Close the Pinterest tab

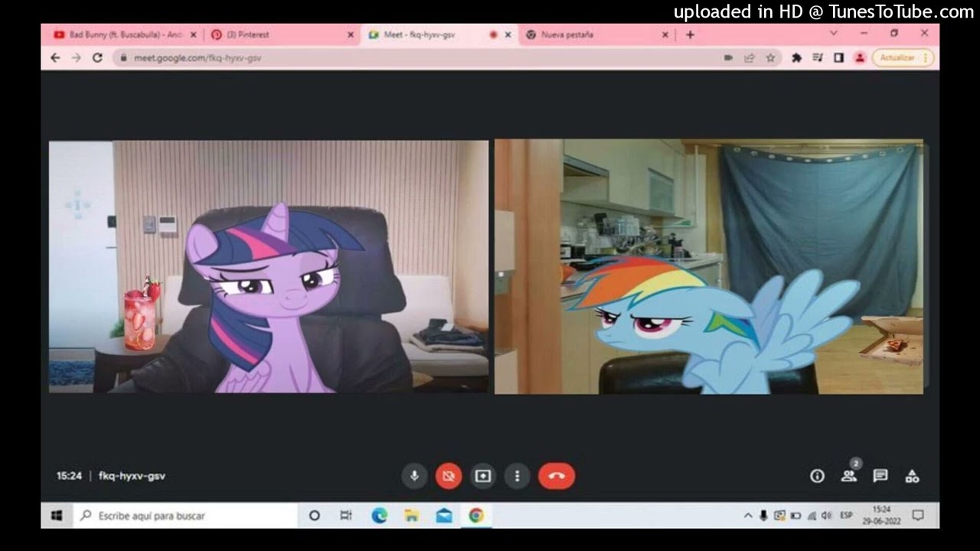(351, 34)
